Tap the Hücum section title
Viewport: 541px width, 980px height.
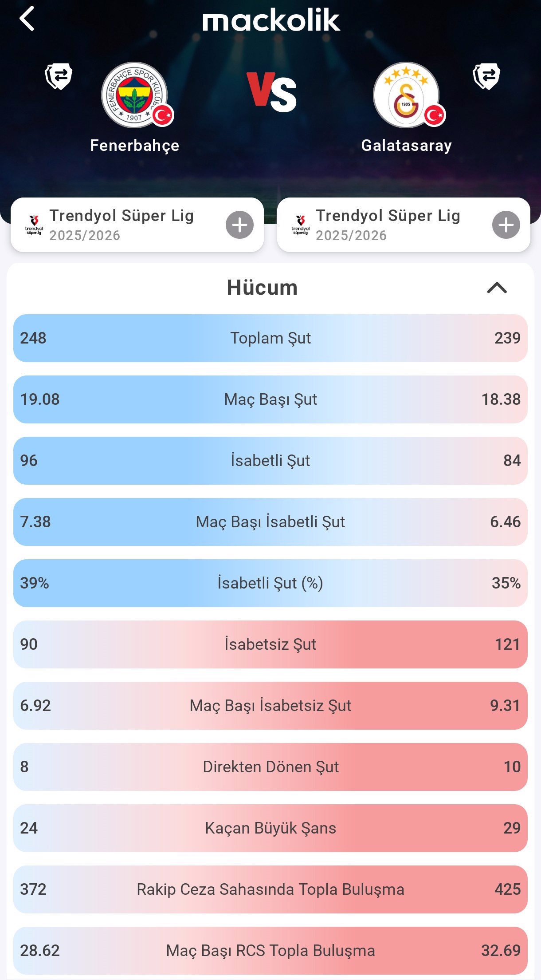click(x=262, y=288)
